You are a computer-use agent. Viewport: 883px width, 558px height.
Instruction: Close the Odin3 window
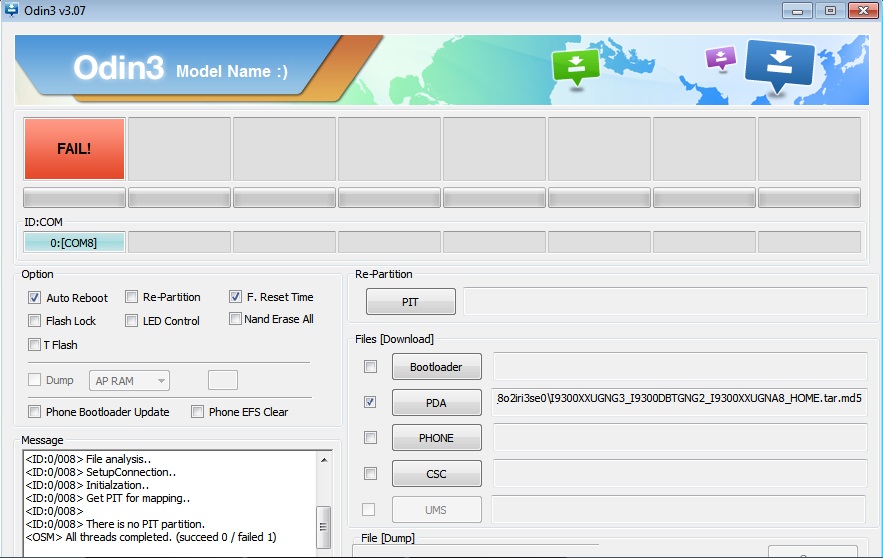(863, 10)
